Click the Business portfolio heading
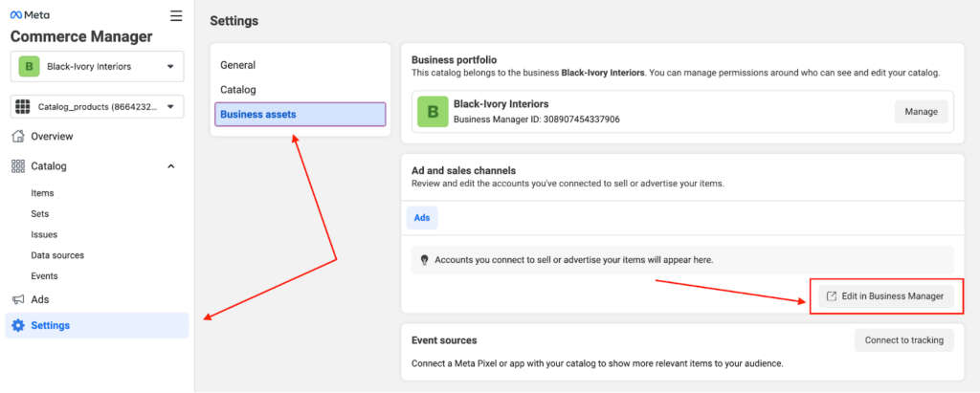This screenshot has height=393, width=980. [x=455, y=60]
